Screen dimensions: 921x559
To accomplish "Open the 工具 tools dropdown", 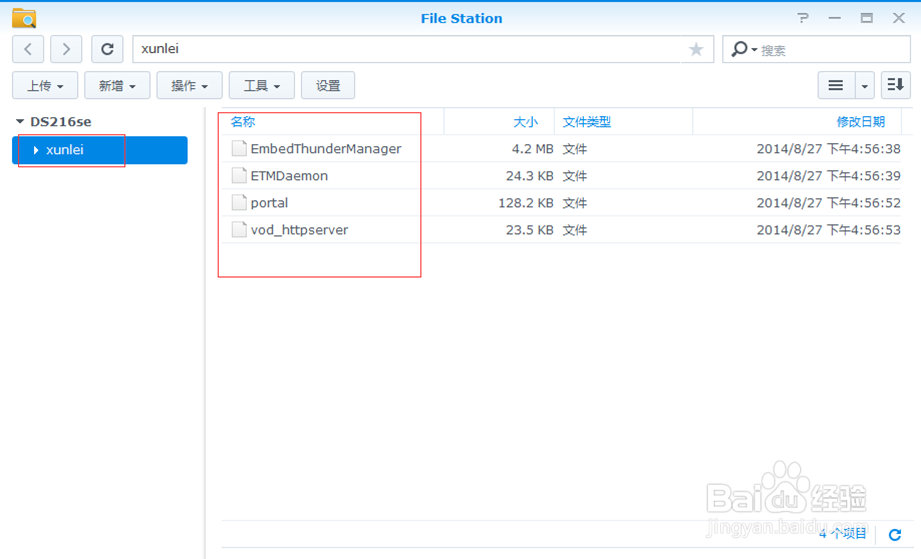I will point(261,86).
